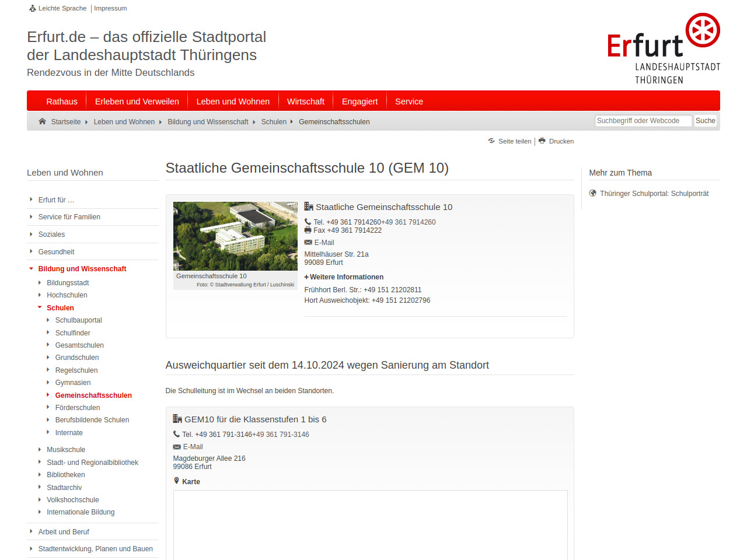
Task: Click the Leichte Sprache accessibility icon
Action: [x=33, y=8]
